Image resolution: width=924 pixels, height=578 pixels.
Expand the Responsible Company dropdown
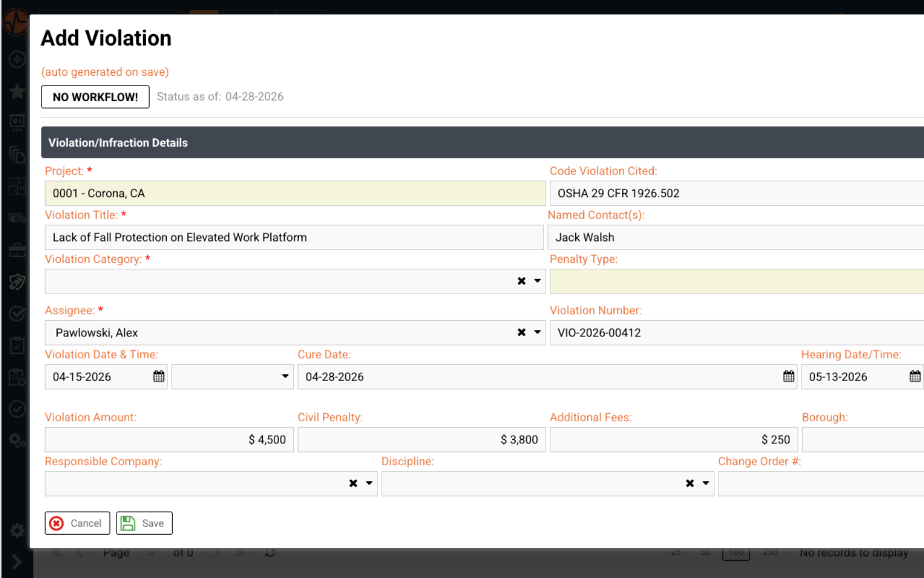pyautogui.click(x=369, y=483)
